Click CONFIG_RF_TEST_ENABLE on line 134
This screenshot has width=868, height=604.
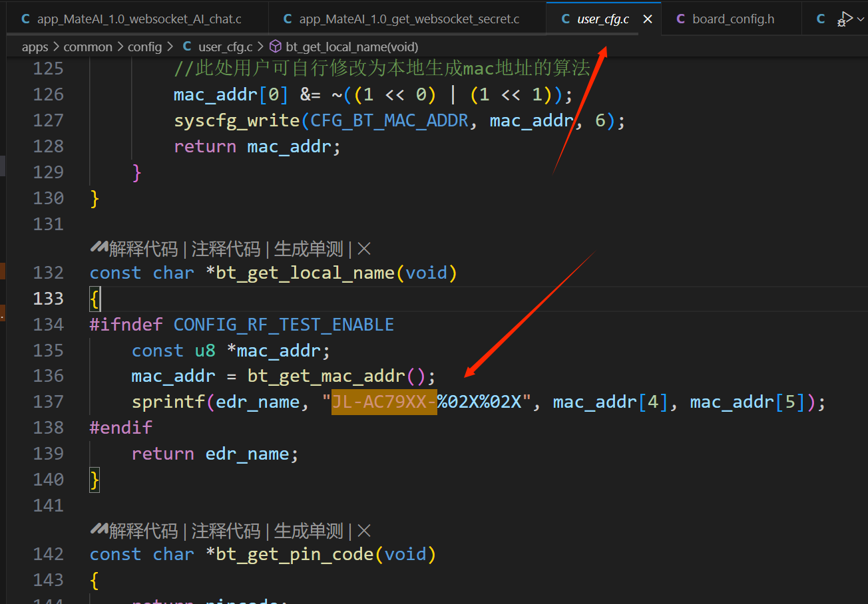(284, 325)
